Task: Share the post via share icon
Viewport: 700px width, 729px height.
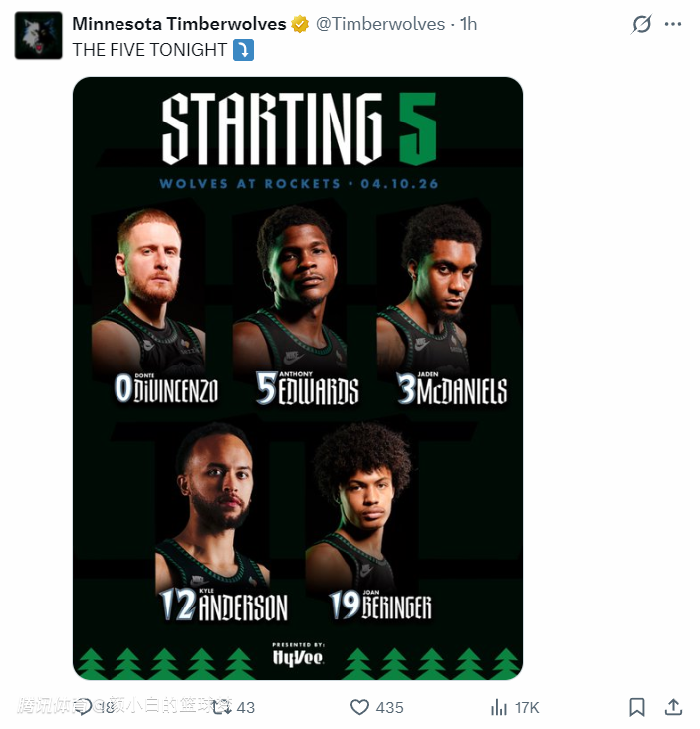Action: click(673, 707)
